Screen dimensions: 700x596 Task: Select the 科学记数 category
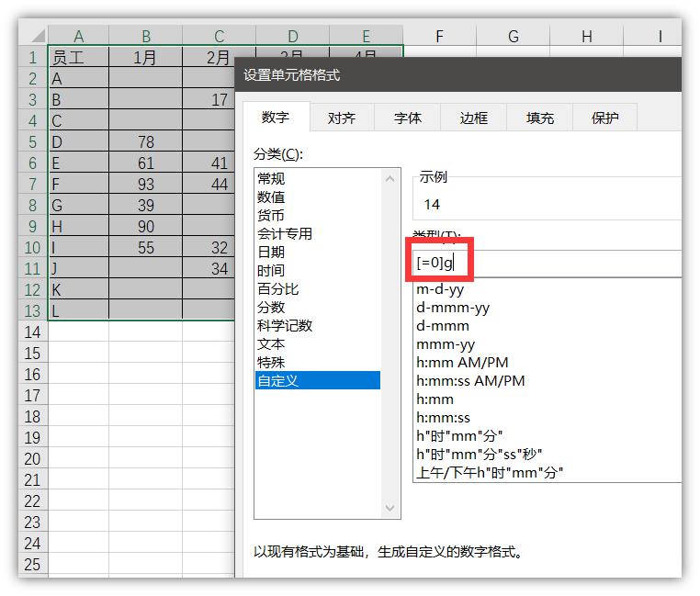click(318, 325)
